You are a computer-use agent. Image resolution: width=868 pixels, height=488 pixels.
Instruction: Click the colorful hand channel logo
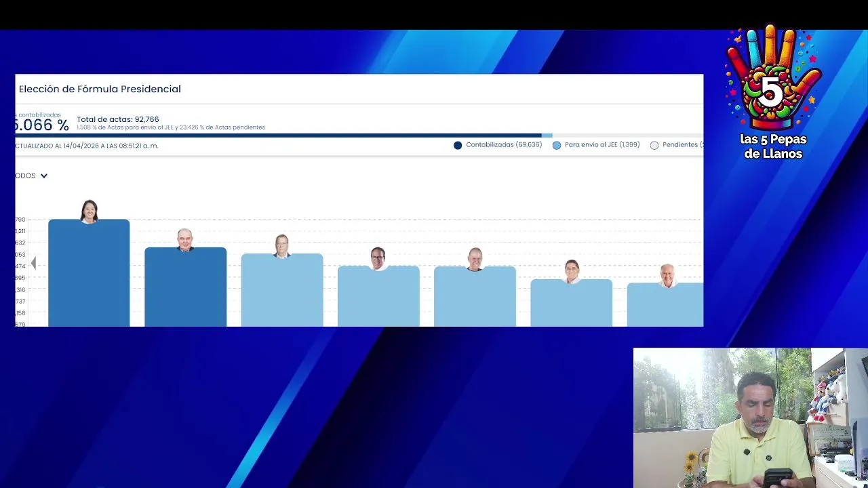pyautogui.click(x=773, y=78)
